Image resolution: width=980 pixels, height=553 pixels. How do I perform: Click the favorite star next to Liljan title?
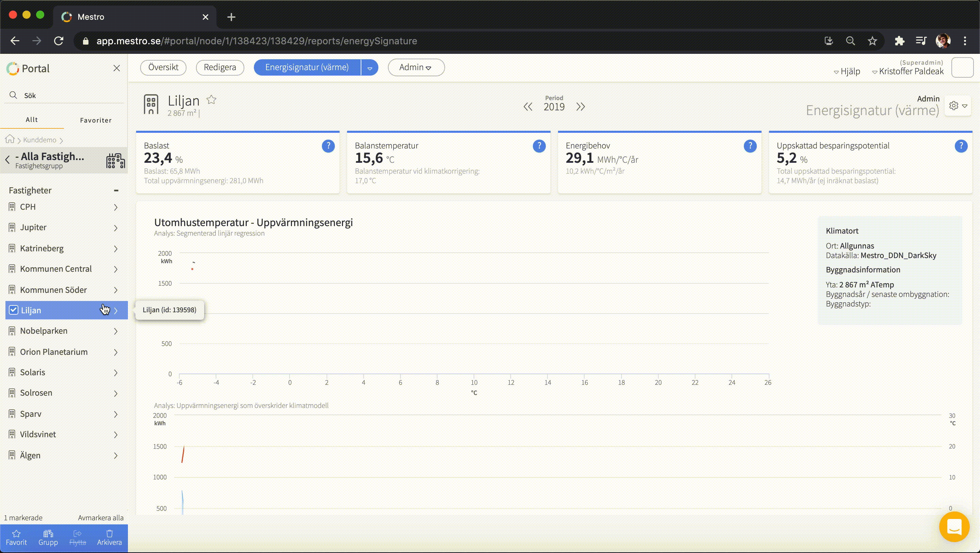click(x=212, y=100)
